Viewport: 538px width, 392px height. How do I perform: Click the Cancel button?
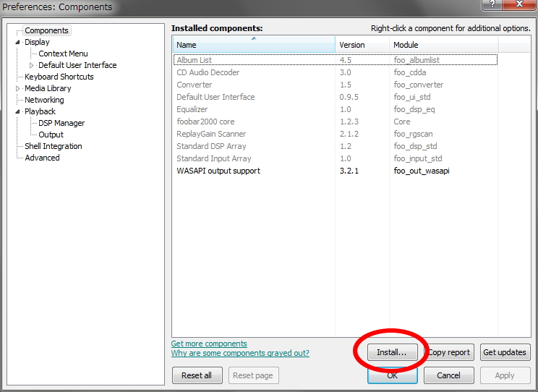449,375
